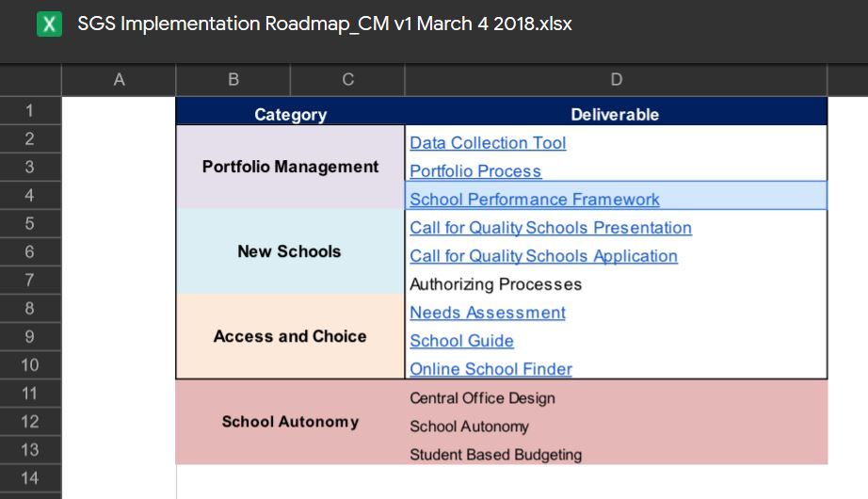Viewport: 868px width, 499px height.
Task: Select row 6 header
Action: [30, 252]
